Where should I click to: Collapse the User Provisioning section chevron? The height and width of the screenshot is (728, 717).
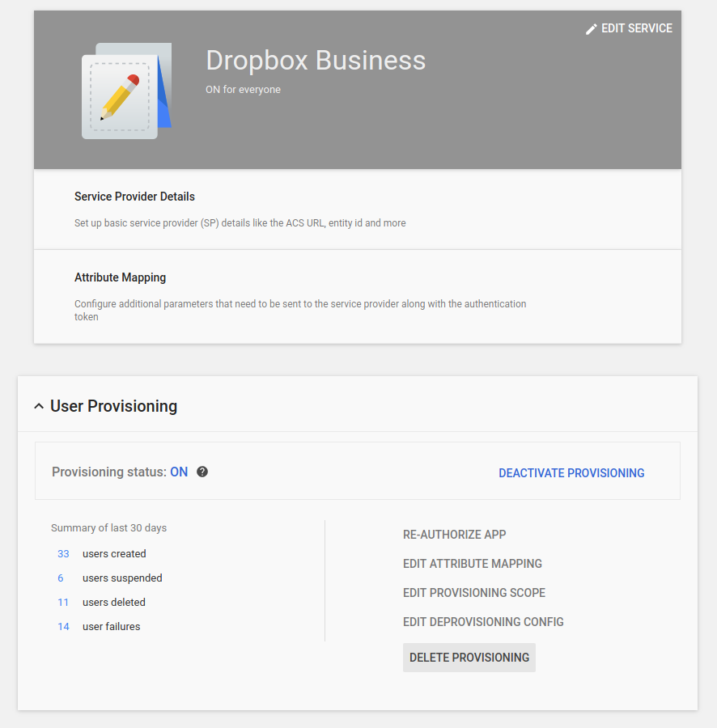[x=39, y=406]
